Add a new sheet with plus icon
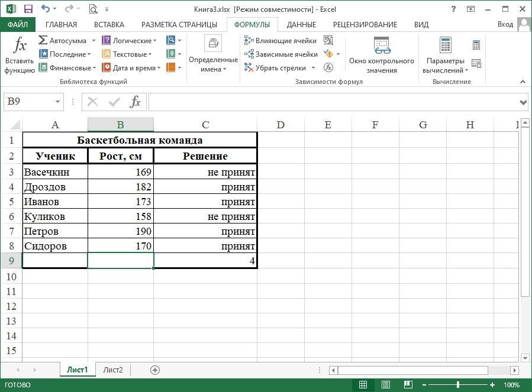Screen dimensions: 532x392 155,370
